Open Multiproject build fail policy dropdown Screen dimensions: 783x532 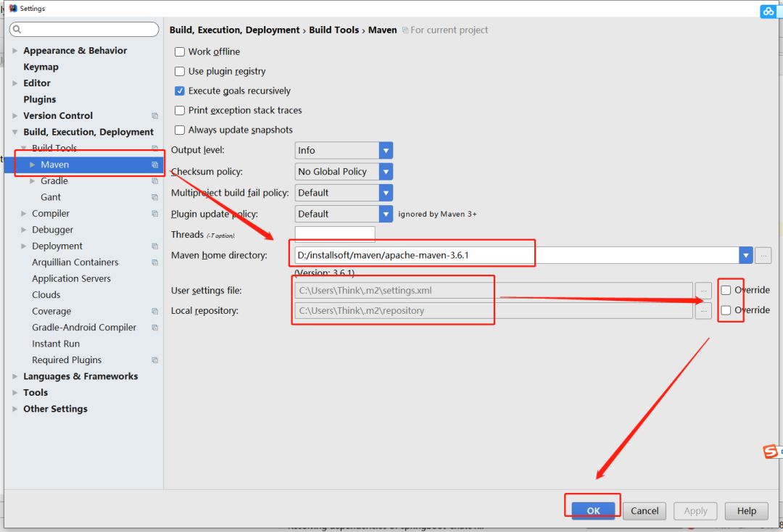[x=386, y=193]
